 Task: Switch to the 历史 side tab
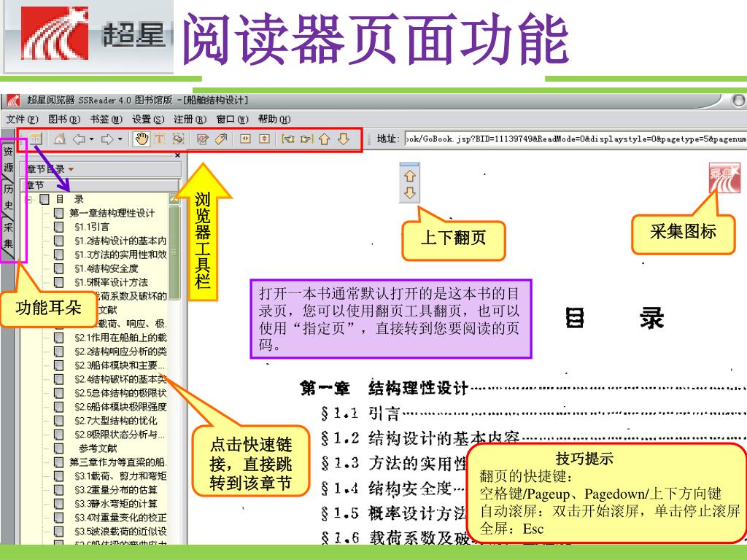(8, 197)
